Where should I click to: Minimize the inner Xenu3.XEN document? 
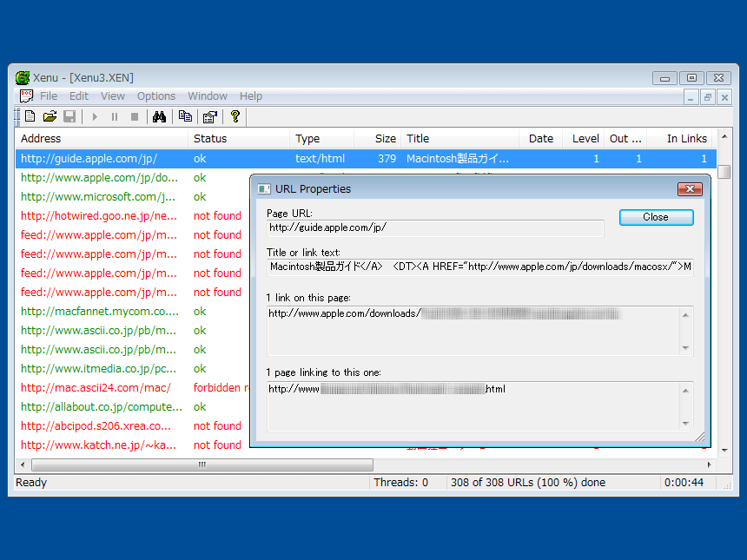691,97
